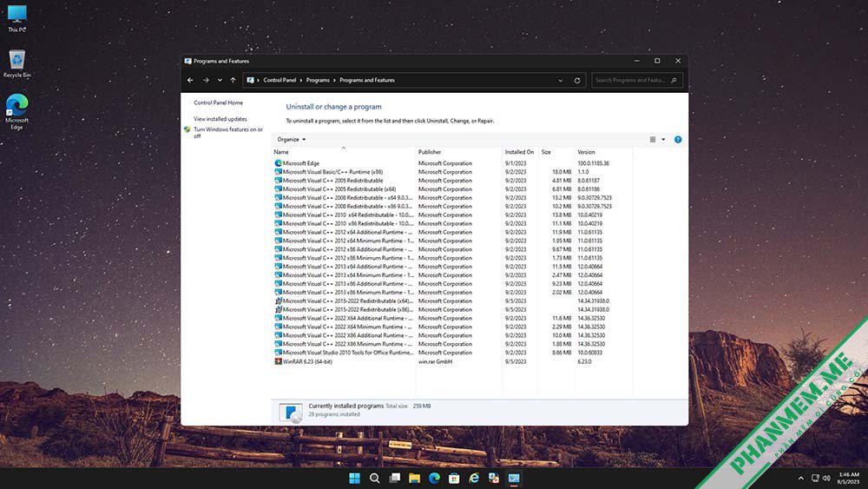Open Microsoft Store taskbar icon
The image size is (868, 489).
pos(454,478)
